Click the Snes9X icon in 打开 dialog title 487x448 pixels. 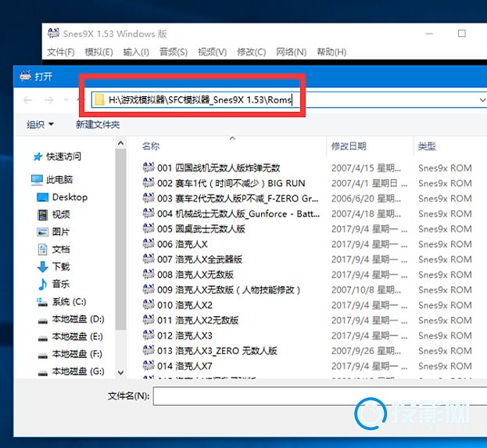(26, 76)
